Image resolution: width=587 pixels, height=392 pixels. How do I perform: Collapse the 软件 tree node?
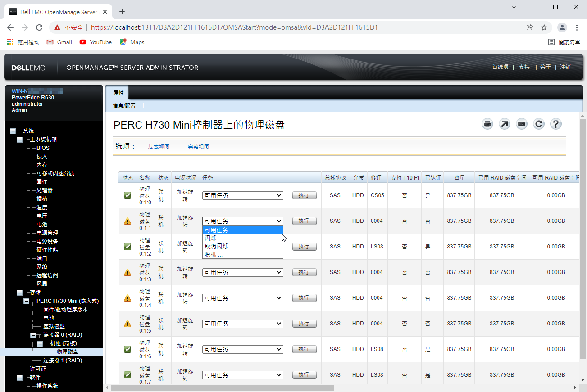click(x=19, y=378)
